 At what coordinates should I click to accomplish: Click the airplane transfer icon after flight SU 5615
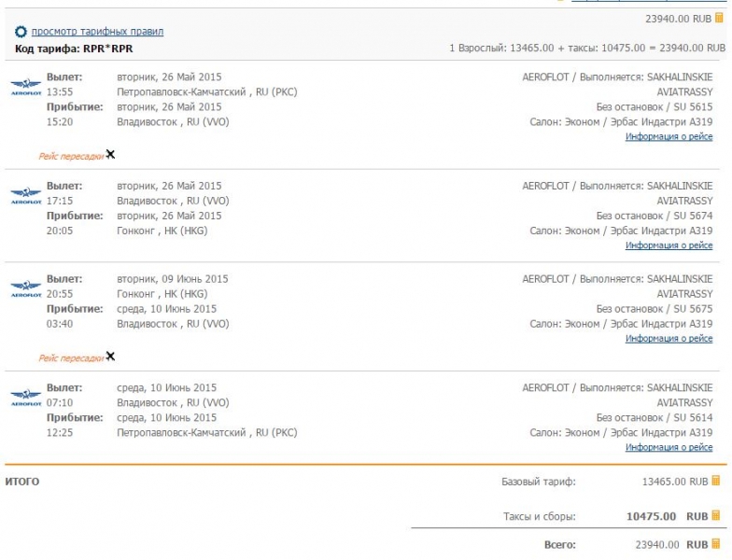(110, 154)
